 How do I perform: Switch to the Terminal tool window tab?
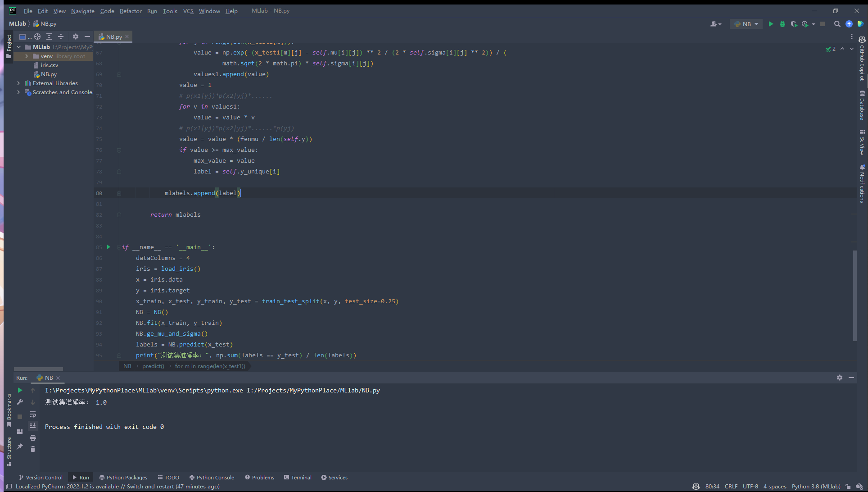[298, 477]
